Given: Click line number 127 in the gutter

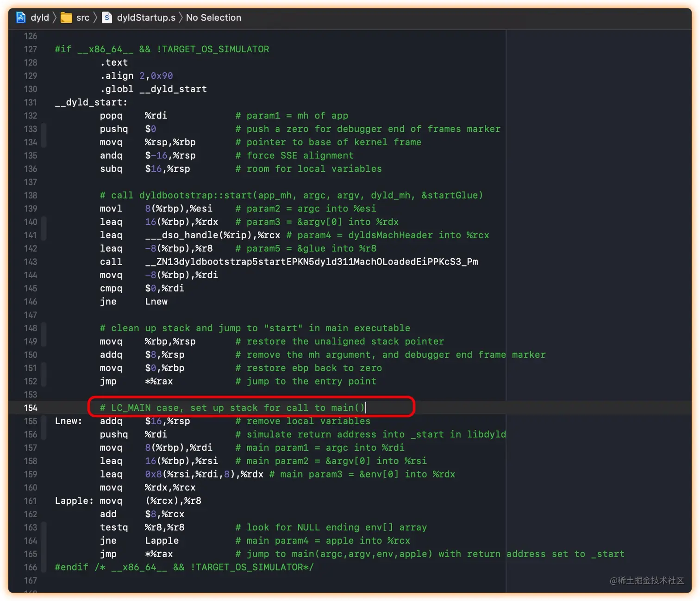Looking at the screenshot, I should point(31,49).
